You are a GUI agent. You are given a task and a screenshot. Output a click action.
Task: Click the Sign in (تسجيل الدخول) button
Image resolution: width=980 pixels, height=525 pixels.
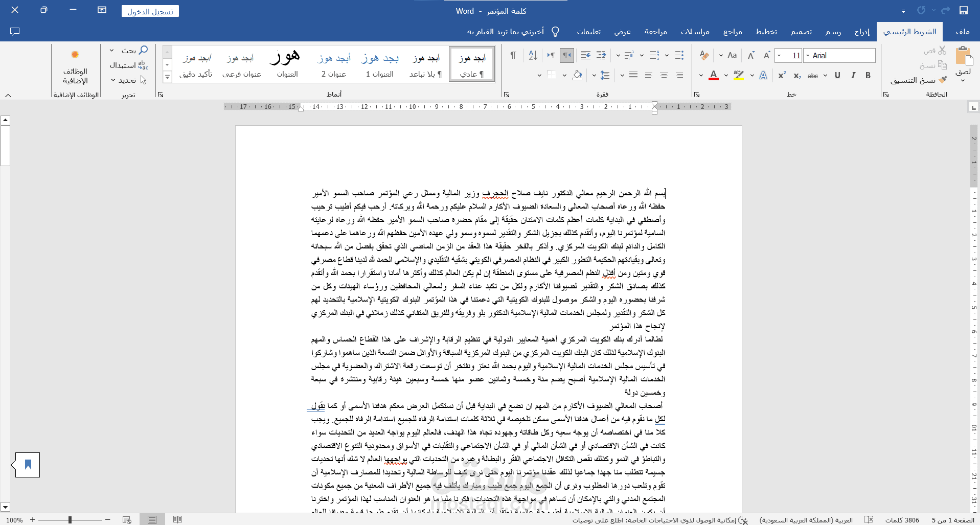(150, 11)
